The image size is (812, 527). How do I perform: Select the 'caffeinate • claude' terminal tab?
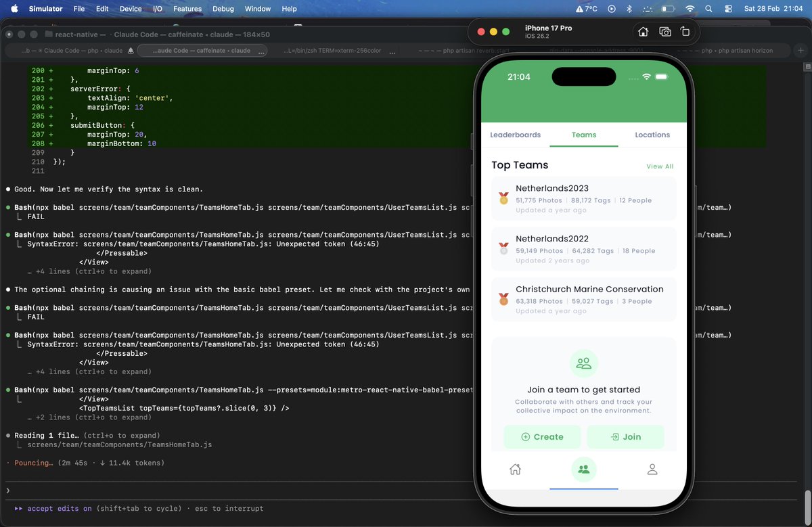[202, 51]
